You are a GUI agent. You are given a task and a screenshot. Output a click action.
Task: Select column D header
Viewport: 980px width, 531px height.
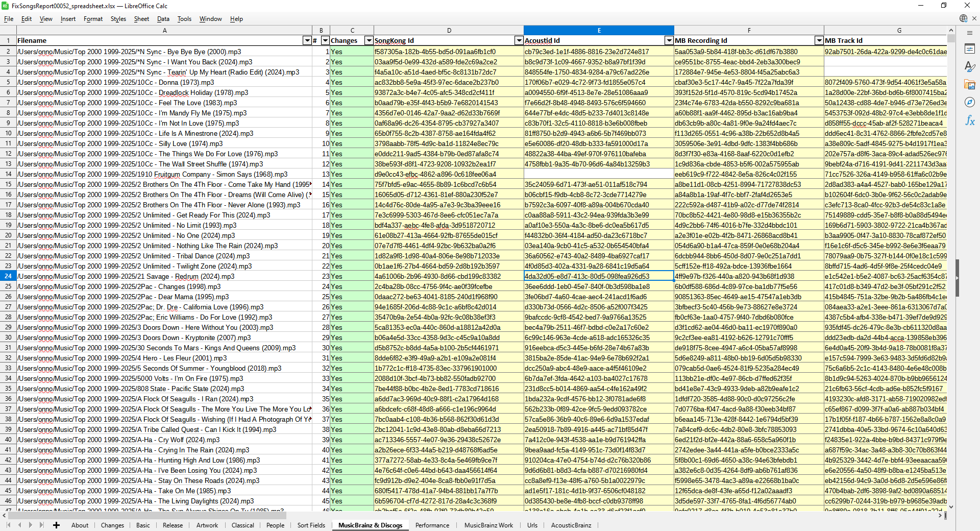449,30
